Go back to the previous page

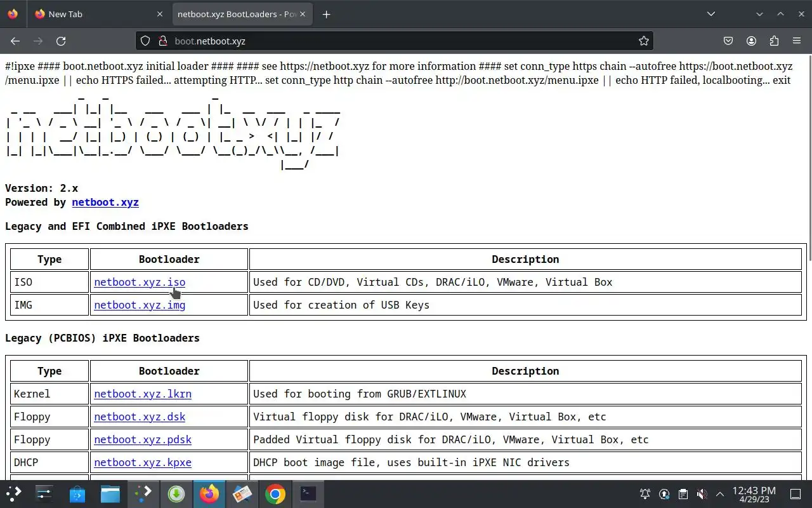click(x=15, y=41)
